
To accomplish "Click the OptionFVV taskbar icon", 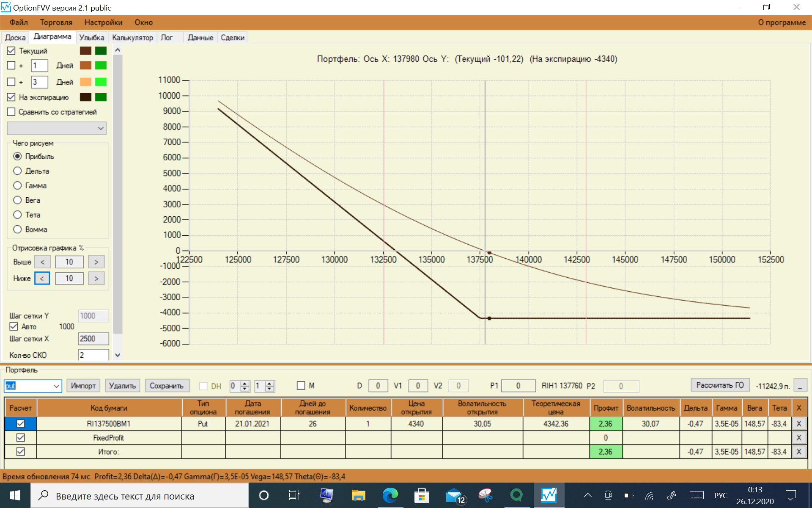I will 549,495.
